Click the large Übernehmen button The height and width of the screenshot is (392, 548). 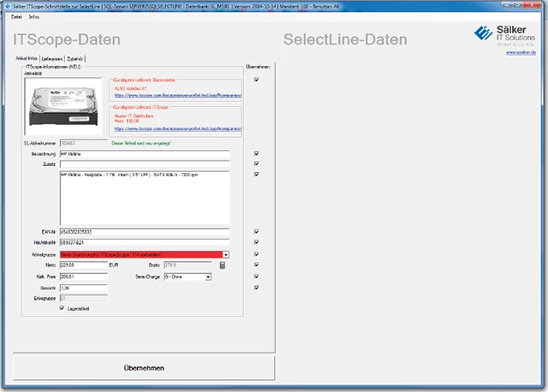click(x=144, y=367)
